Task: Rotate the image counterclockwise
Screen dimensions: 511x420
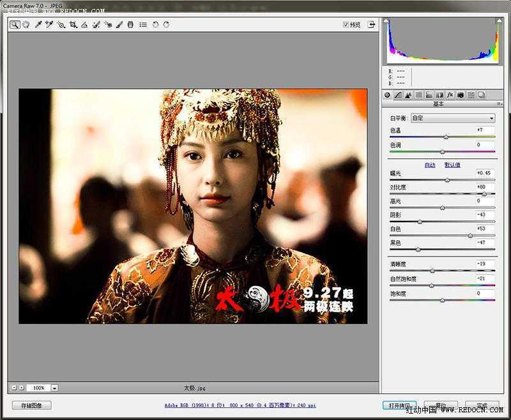Action: click(x=157, y=26)
